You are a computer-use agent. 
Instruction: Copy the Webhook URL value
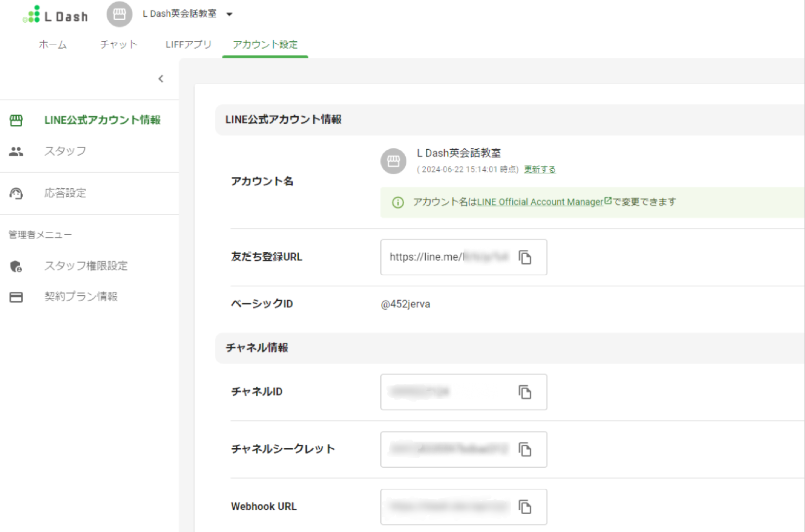(x=525, y=507)
